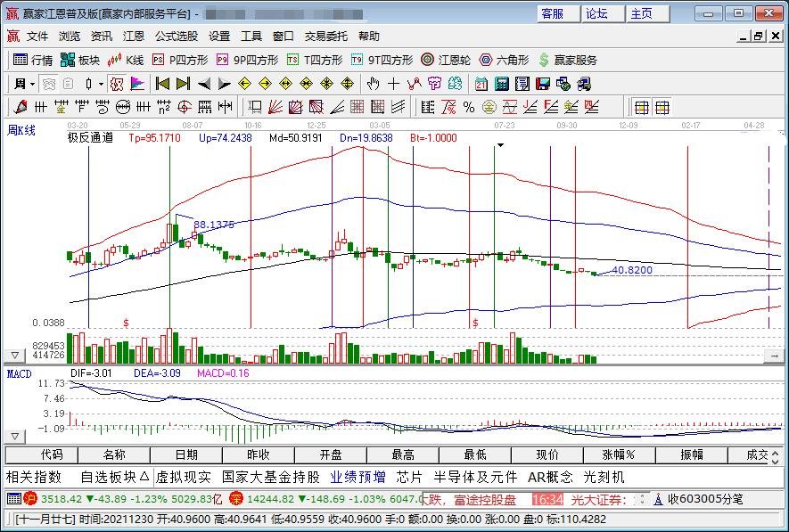Click the 论坛 button

pos(603,13)
